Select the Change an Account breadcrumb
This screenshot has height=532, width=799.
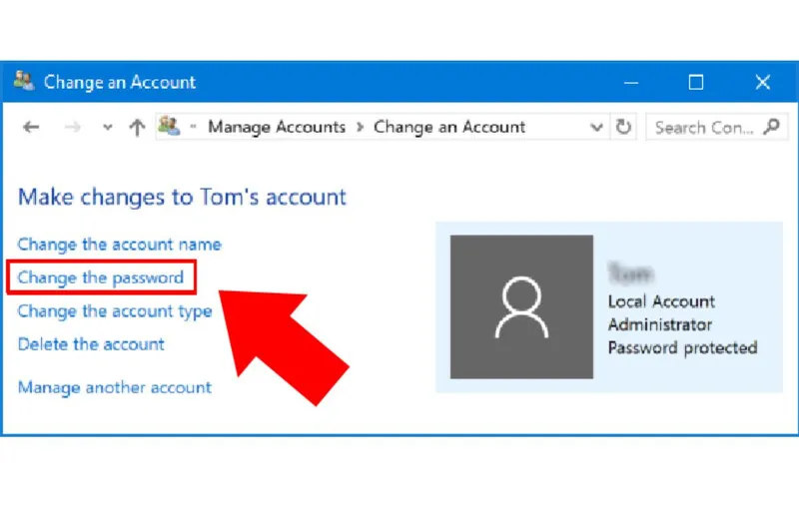click(448, 127)
